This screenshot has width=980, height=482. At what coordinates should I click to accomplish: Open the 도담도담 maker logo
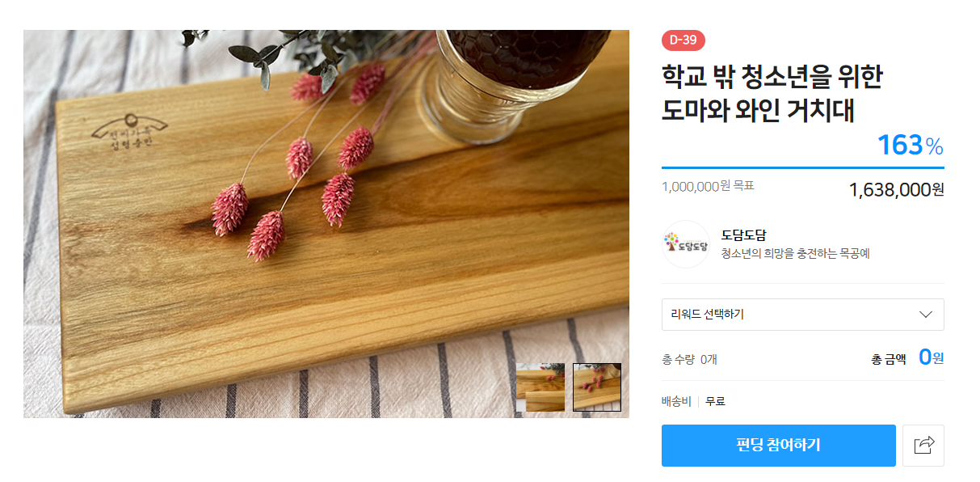(685, 244)
